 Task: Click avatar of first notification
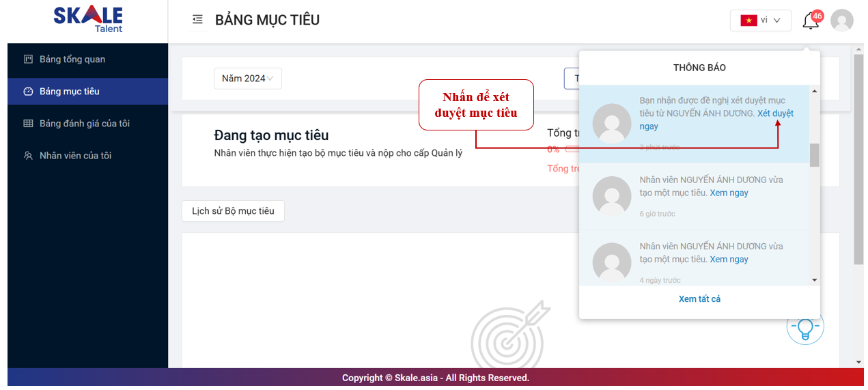pos(611,123)
